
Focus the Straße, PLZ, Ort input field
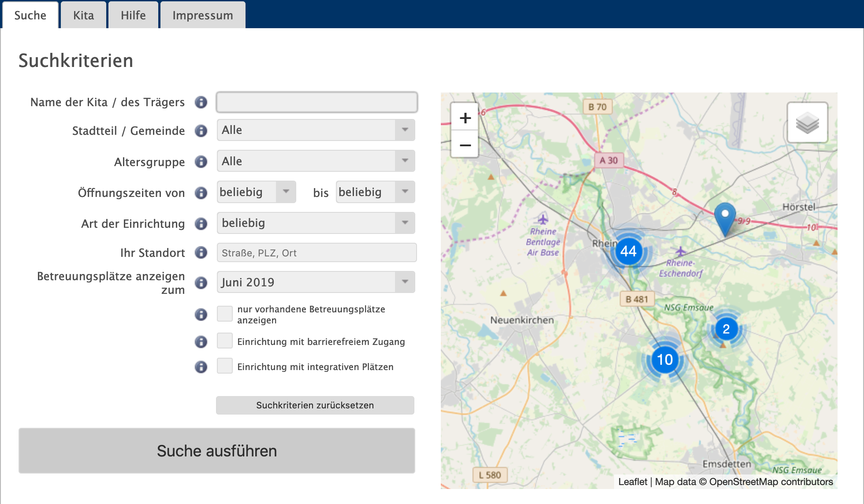tap(317, 253)
